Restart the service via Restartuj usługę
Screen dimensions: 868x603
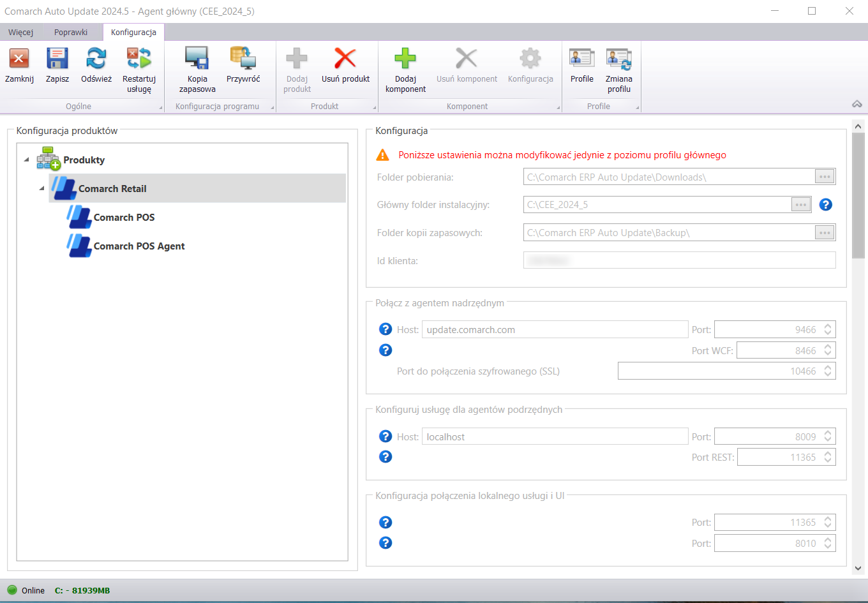(139, 59)
